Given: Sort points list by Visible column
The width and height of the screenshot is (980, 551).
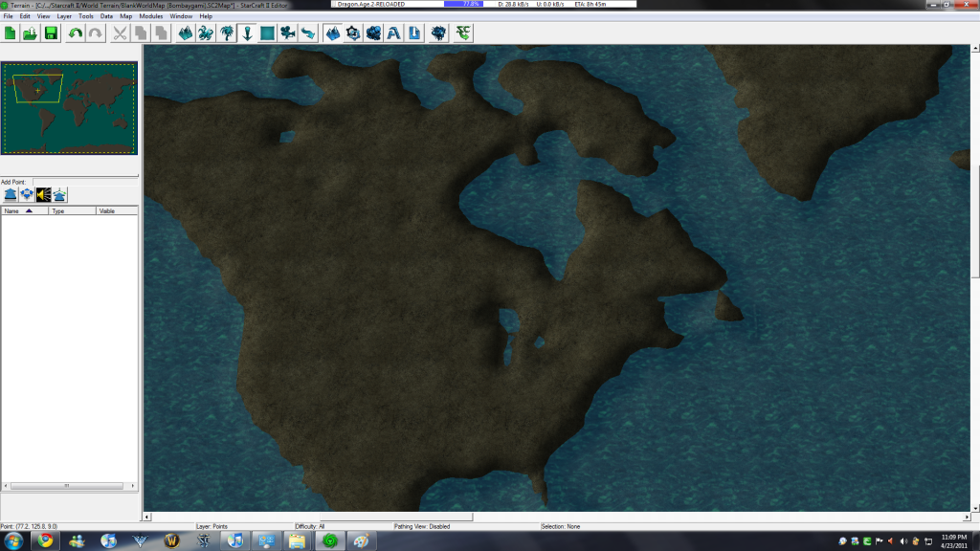Looking at the screenshot, I should click(x=118, y=211).
